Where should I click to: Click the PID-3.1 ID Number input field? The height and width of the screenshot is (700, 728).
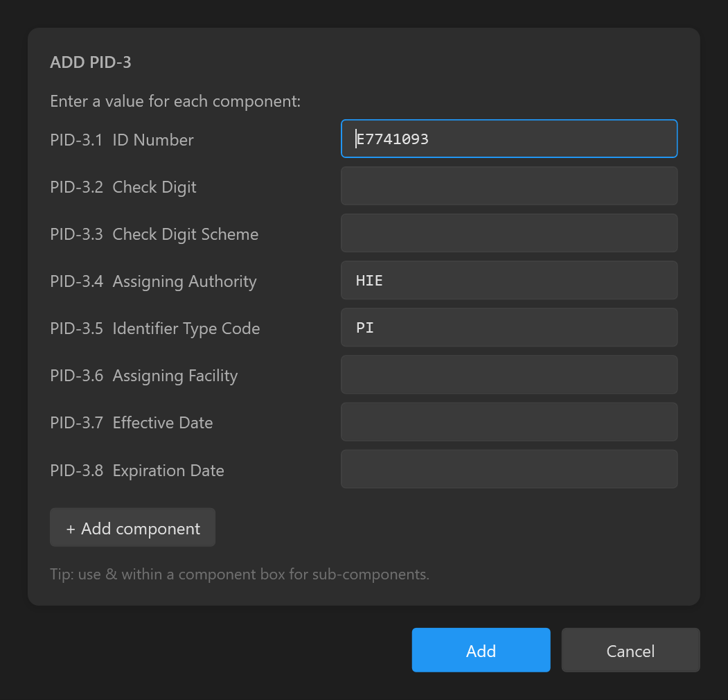[x=509, y=139]
